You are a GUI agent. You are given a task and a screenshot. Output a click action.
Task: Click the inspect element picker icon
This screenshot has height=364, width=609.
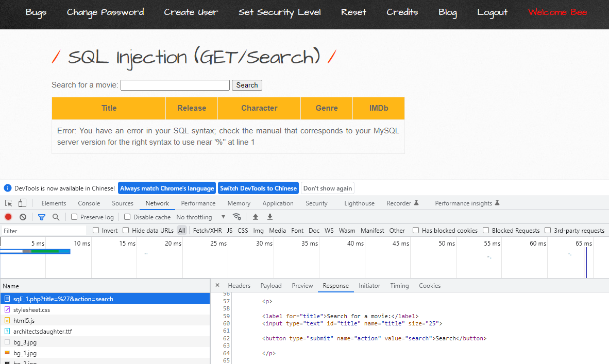click(x=8, y=203)
